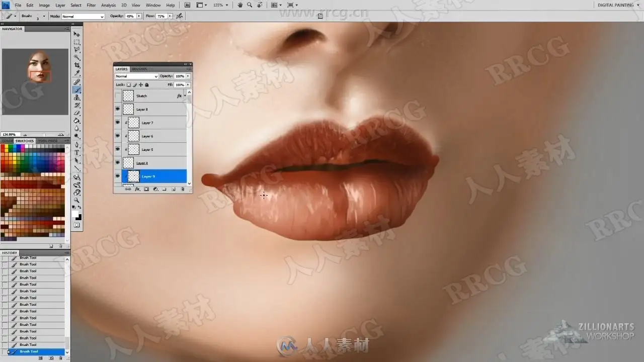
Task: Select the Clone Stamp tool
Action: pos(77,97)
